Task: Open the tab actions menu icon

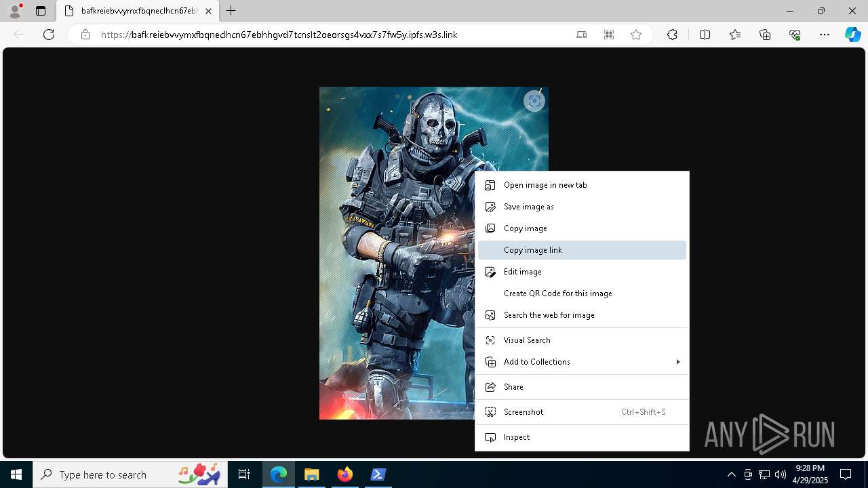Action: click(x=41, y=11)
